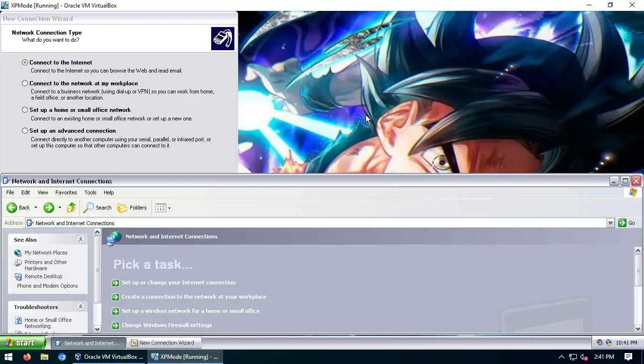Open File Explorer from the Windows taskbar
644x364 pixels.
click(45, 357)
